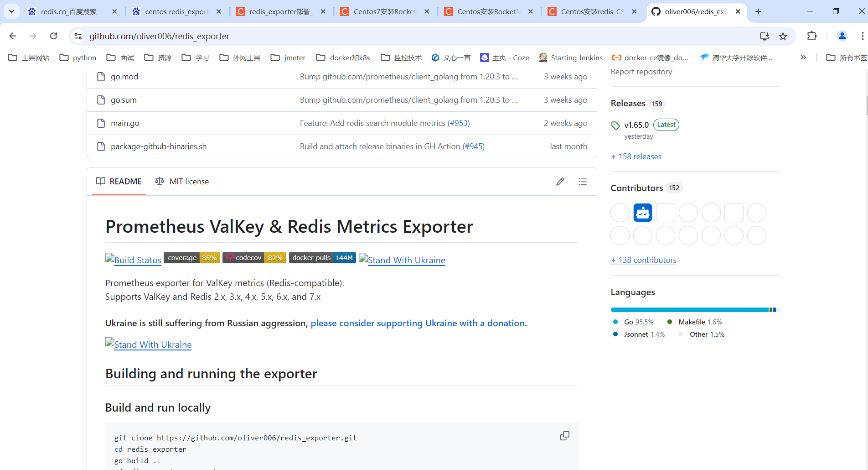This screenshot has height=470, width=868.
Task: Open the Feature: Add redis search commit message
Action: [x=372, y=123]
